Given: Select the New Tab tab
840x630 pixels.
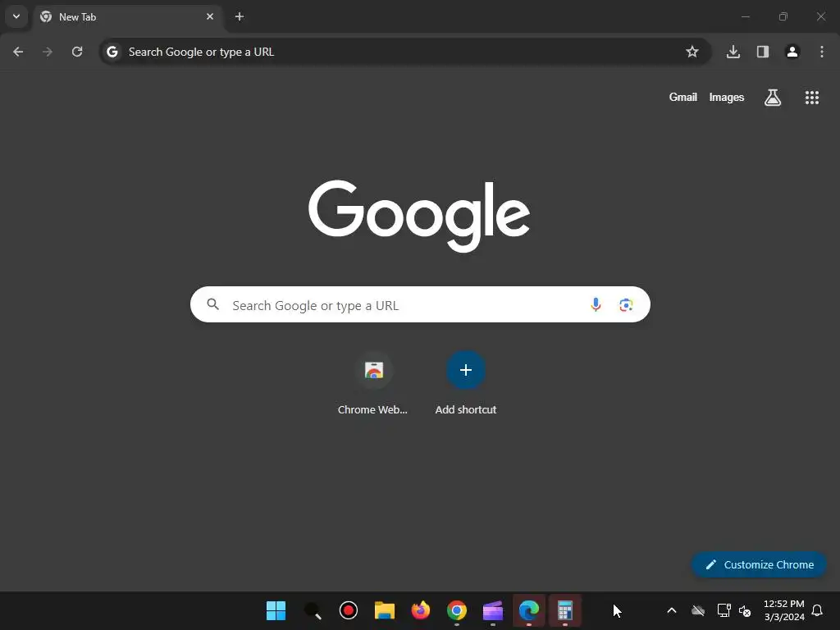Looking at the screenshot, I should [127, 16].
